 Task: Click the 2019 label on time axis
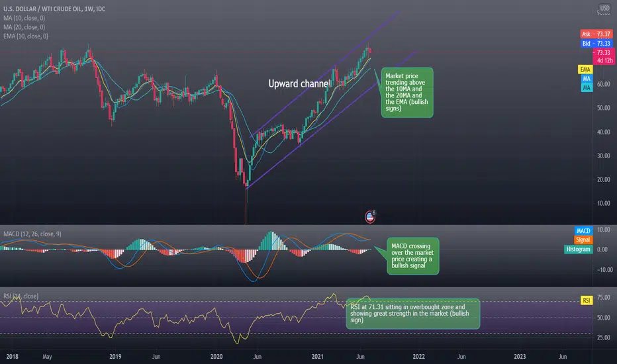tap(115, 357)
